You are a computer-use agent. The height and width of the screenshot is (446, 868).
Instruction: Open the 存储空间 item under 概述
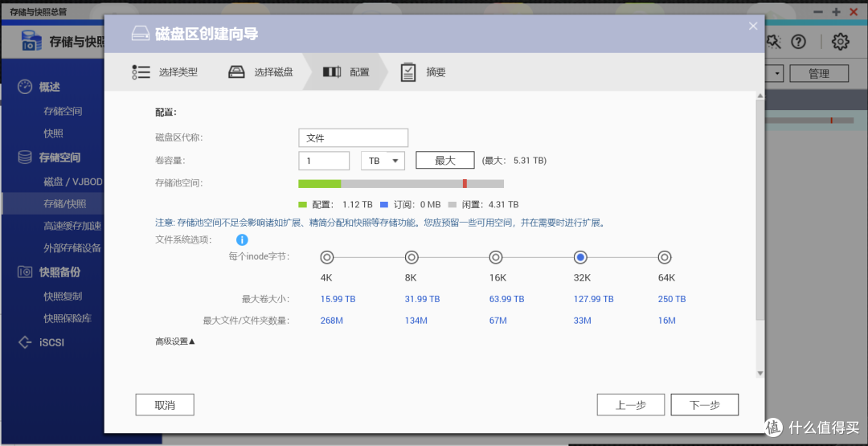pos(63,111)
